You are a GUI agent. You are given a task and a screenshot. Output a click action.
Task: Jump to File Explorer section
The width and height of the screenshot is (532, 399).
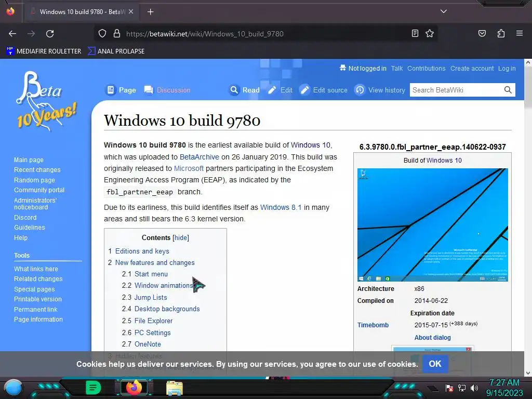[x=153, y=321]
